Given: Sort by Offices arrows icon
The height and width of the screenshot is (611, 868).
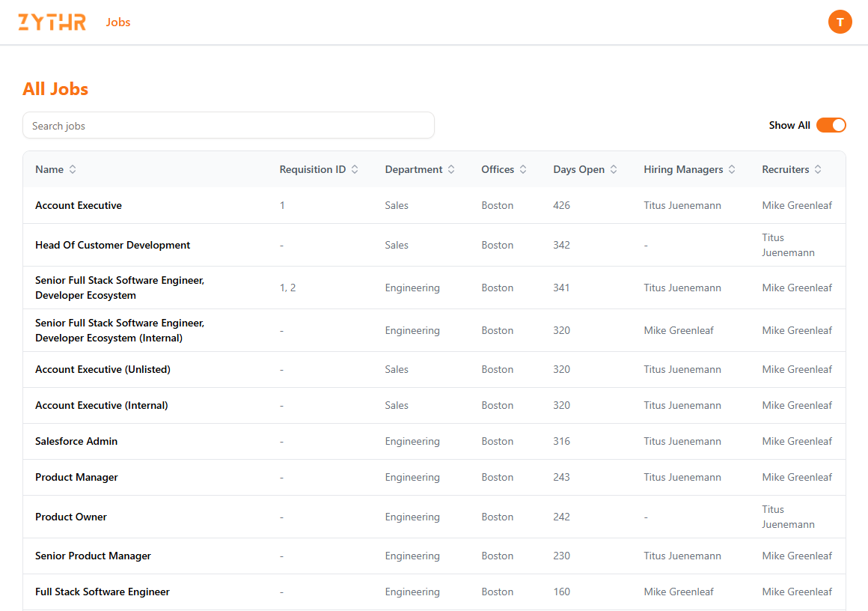Looking at the screenshot, I should [x=523, y=170].
